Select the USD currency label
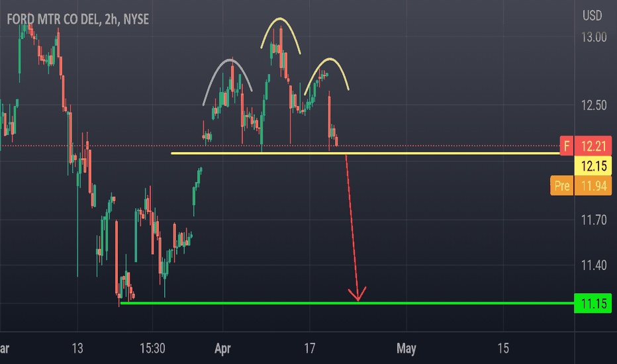Viewport: 617px width, 364px height. coord(593,16)
